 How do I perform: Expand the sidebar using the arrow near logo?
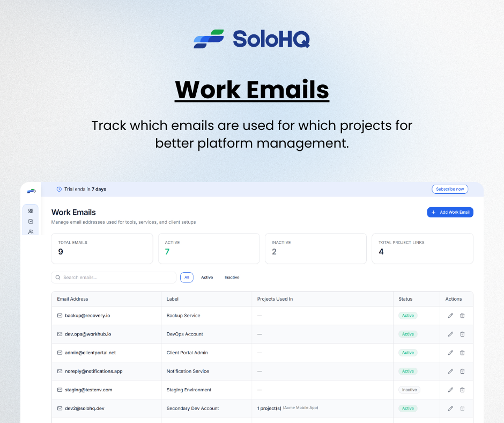point(35,191)
